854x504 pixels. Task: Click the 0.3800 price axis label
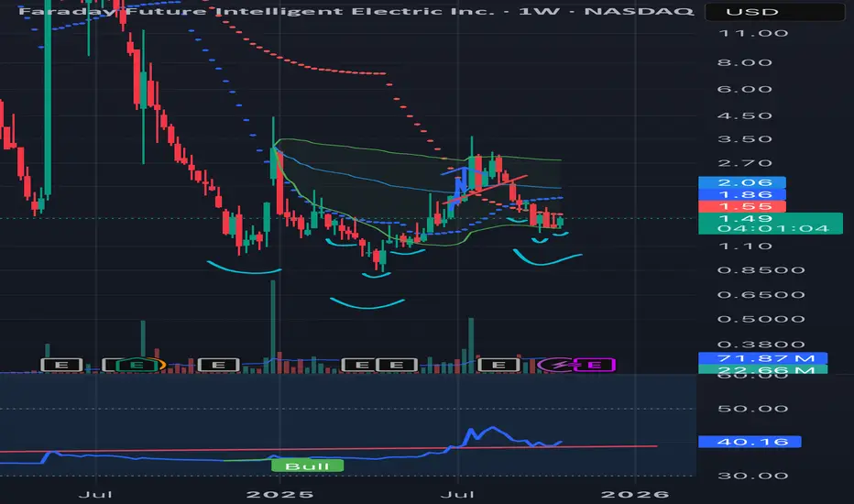pos(761,345)
